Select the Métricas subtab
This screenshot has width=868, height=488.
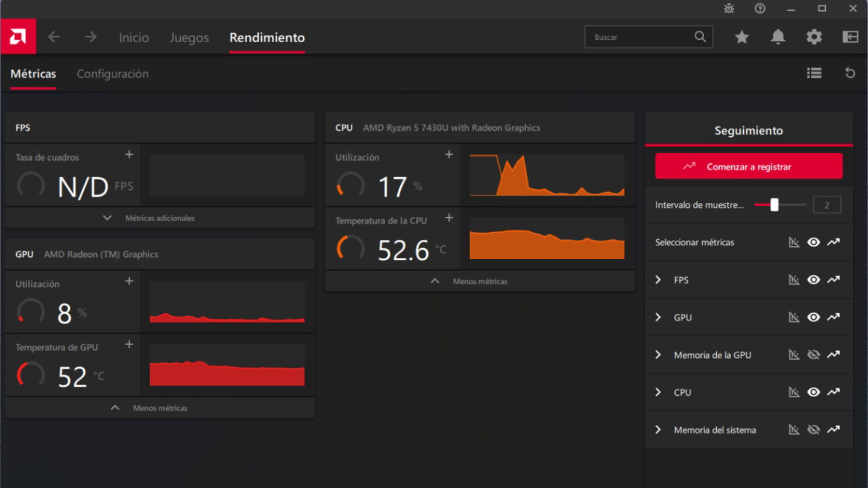click(33, 74)
